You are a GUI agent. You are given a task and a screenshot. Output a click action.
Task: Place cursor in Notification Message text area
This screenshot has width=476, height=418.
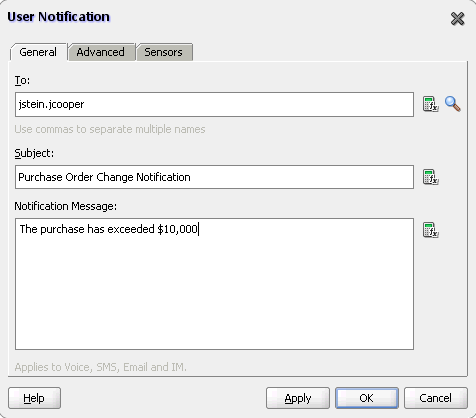click(x=214, y=284)
